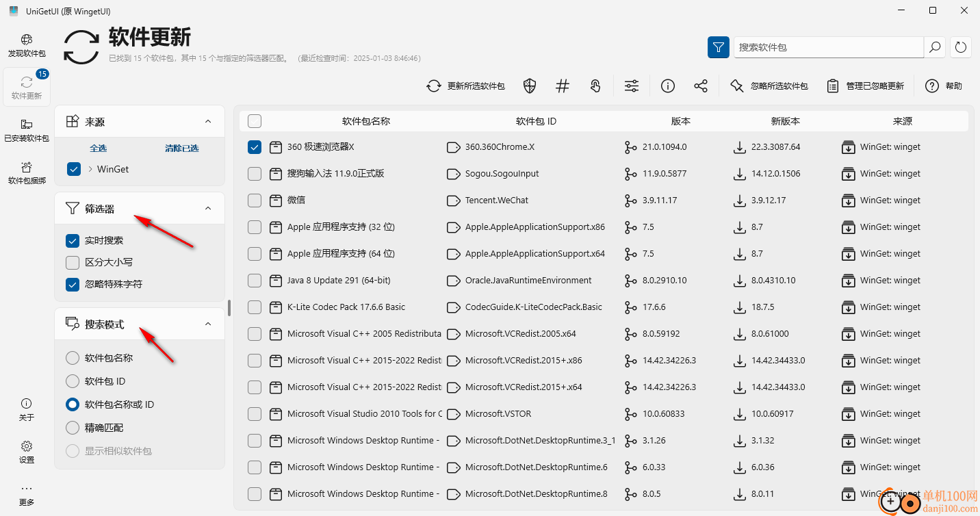Uncheck the WinGet source checkbox
This screenshot has width=980, height=516.
tap(74, 169)
